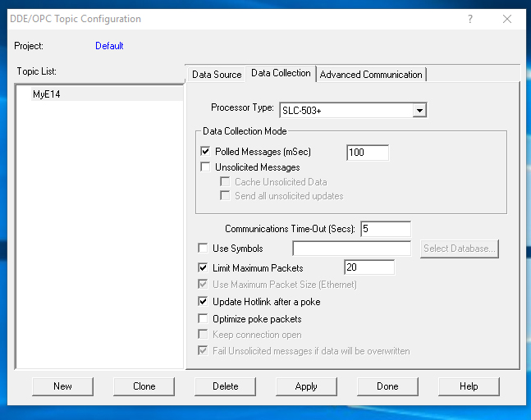The height and width of the screenshot is (420, 531).
Task: Click the Done button
Action: click(x=387, y=386)
